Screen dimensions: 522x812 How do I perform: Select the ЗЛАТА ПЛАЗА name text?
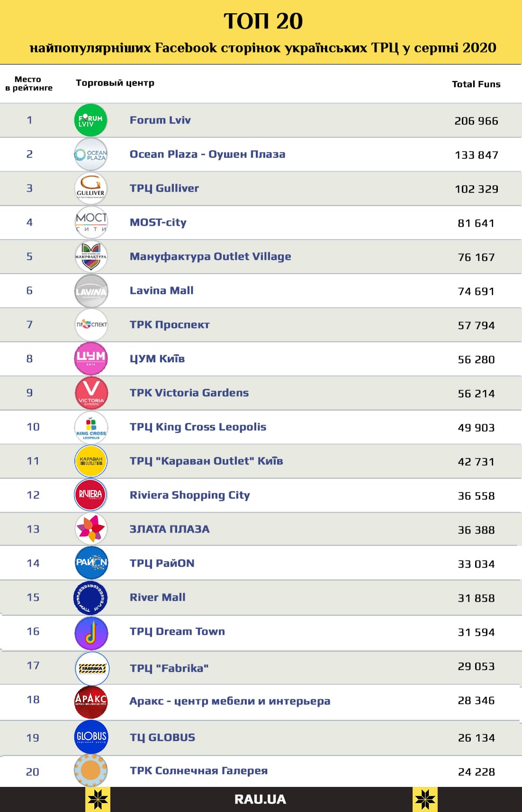[170, 529]
